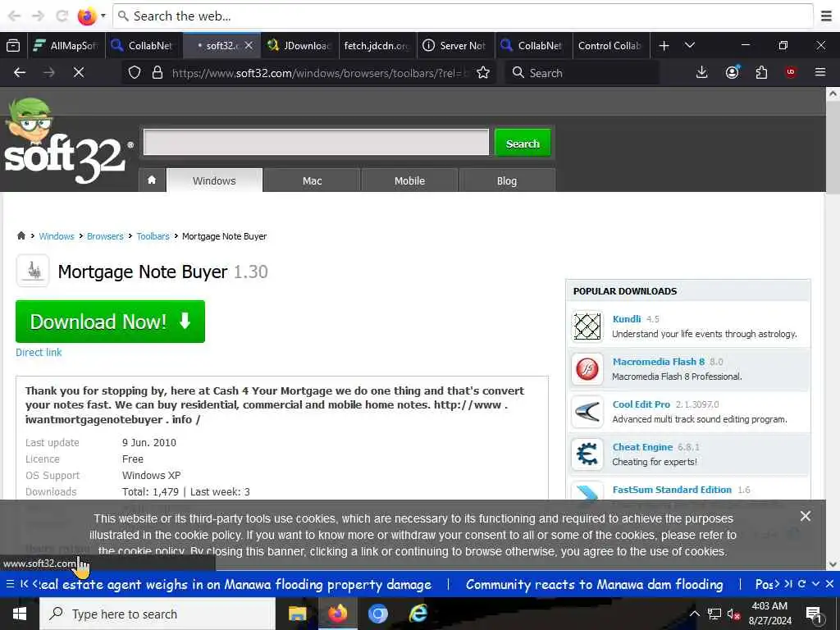This screenshot has width=840, height=630.
Task: Go back with the navigation bar back arrow
Action: pos(20,72)
